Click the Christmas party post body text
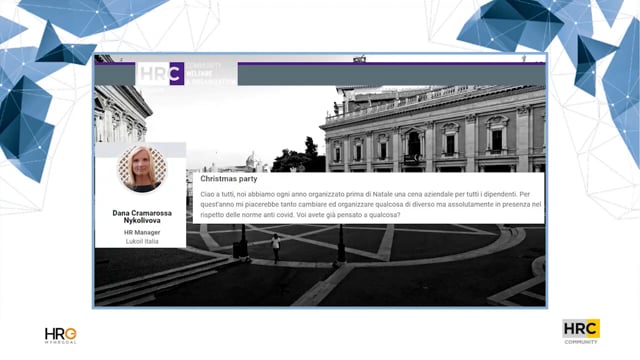 click(371, 204)
